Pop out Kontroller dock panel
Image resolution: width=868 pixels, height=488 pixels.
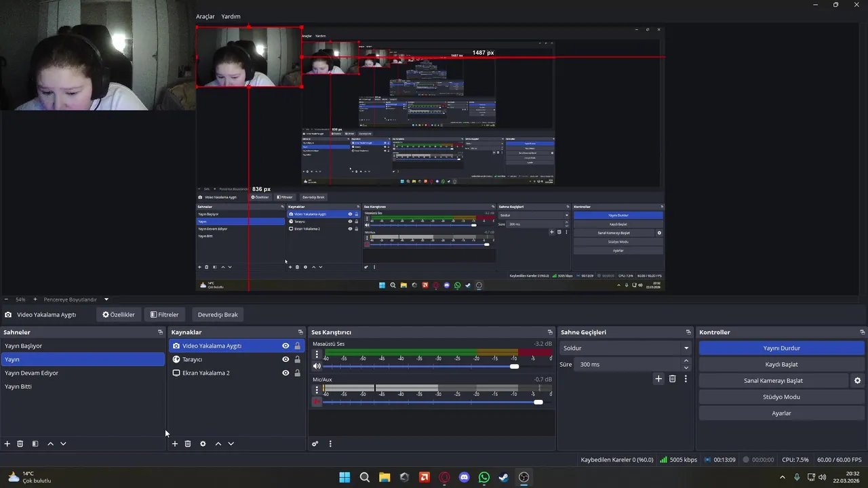coord(862,332)
